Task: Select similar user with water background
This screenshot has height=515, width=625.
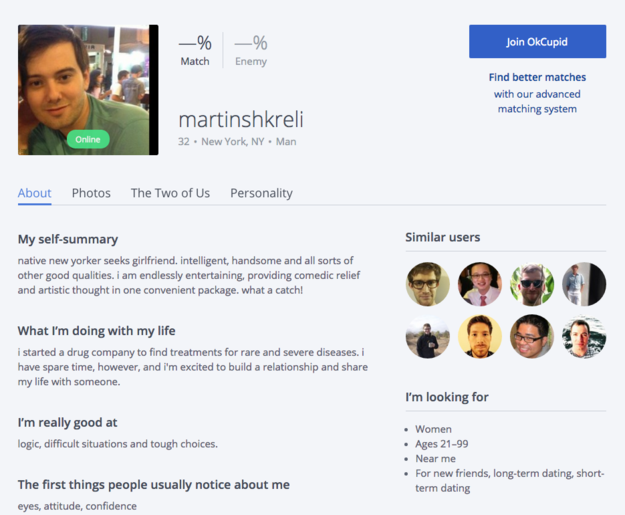Action: click(x=584, y=336)
